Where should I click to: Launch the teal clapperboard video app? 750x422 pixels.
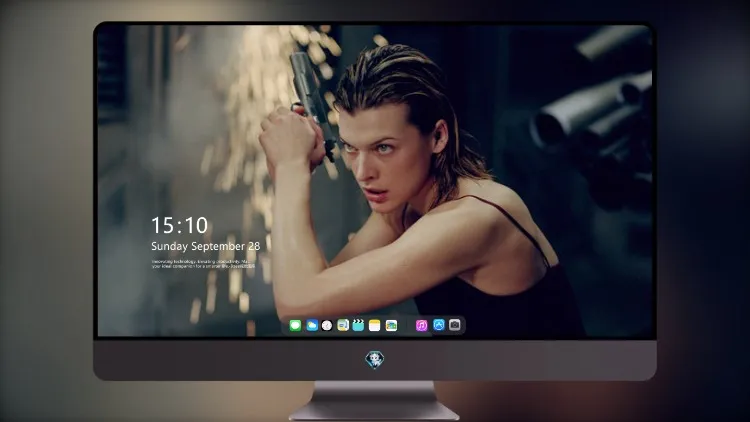click(x=358, y=325)
